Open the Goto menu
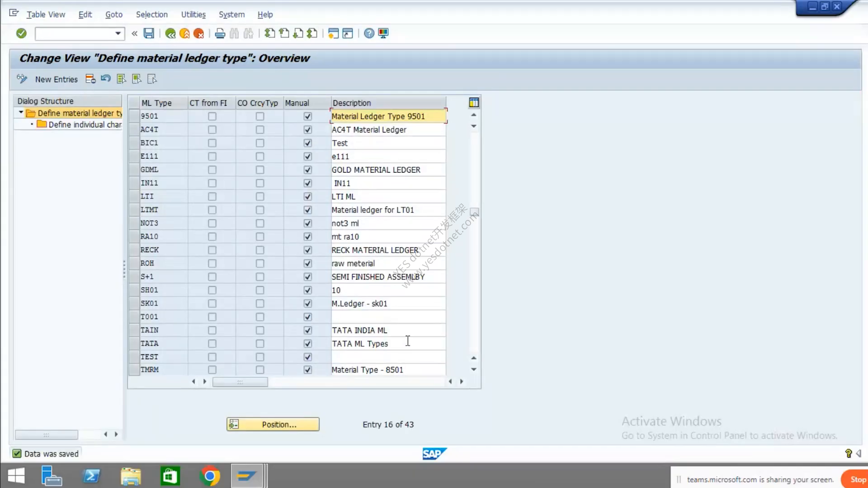The height and width of the screenshot is (488, 868). coord(114,14)
